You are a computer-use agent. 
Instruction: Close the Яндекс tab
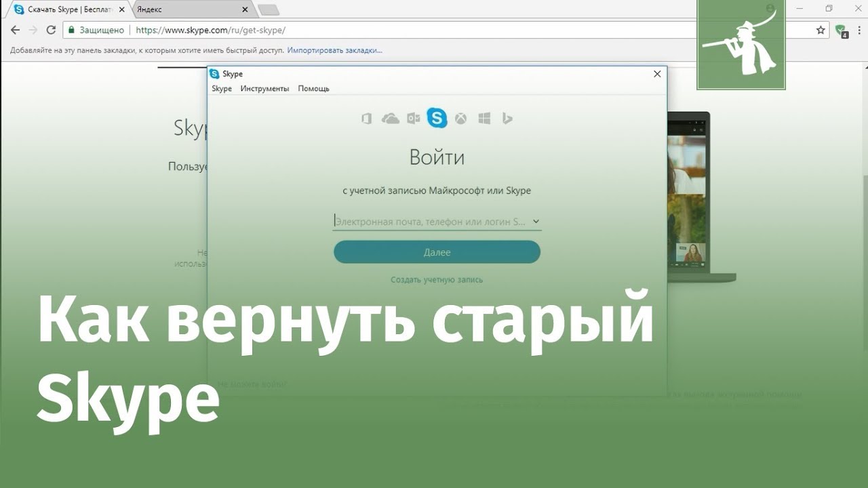click(245, 9)
